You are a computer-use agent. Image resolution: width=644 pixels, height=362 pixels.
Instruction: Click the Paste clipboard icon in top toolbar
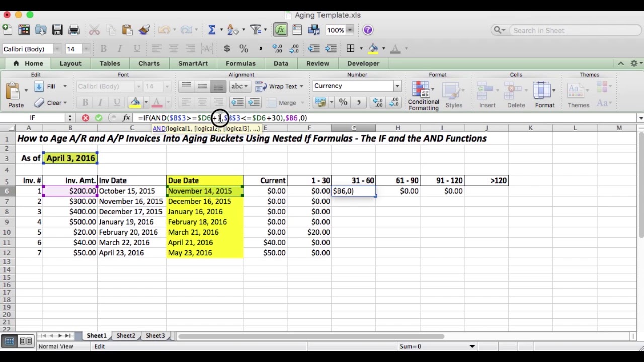coord(127,30)
